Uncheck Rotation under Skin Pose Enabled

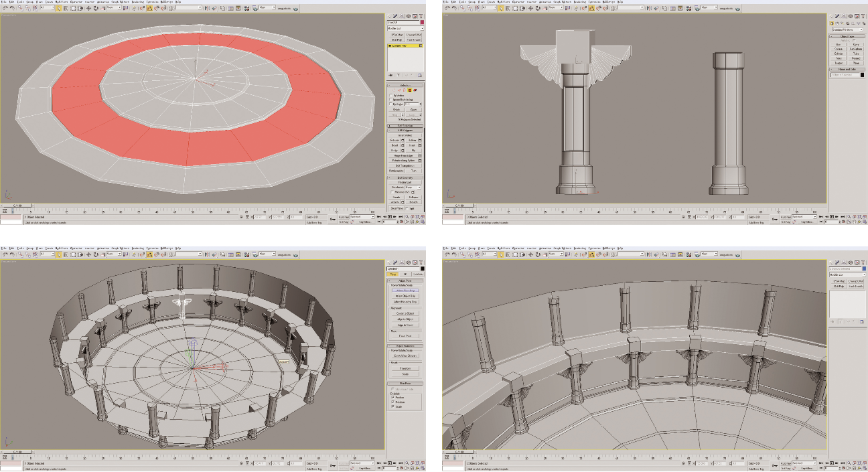(393, 402)
